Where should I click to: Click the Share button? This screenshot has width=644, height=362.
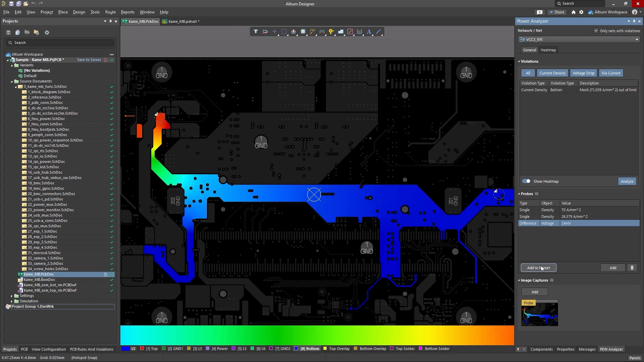[x=556, y=12]
